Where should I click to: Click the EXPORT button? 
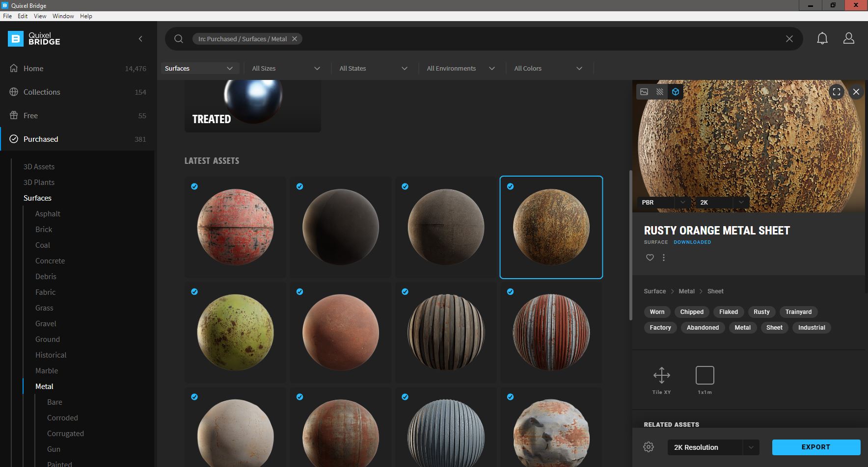[x=815, y=447]
